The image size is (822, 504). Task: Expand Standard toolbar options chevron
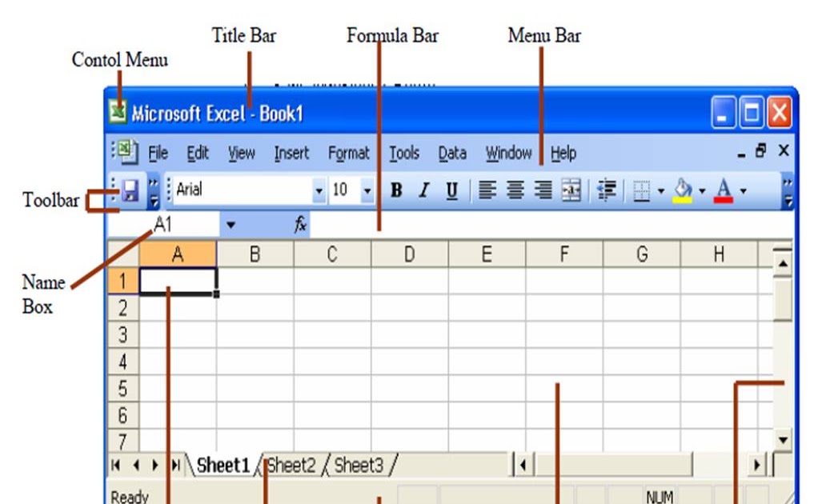click(153, 190)
